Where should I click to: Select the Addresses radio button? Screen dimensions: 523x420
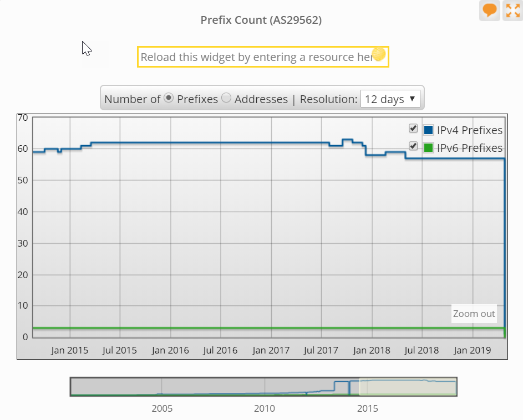pyautogui.click(x=226, y=98)
